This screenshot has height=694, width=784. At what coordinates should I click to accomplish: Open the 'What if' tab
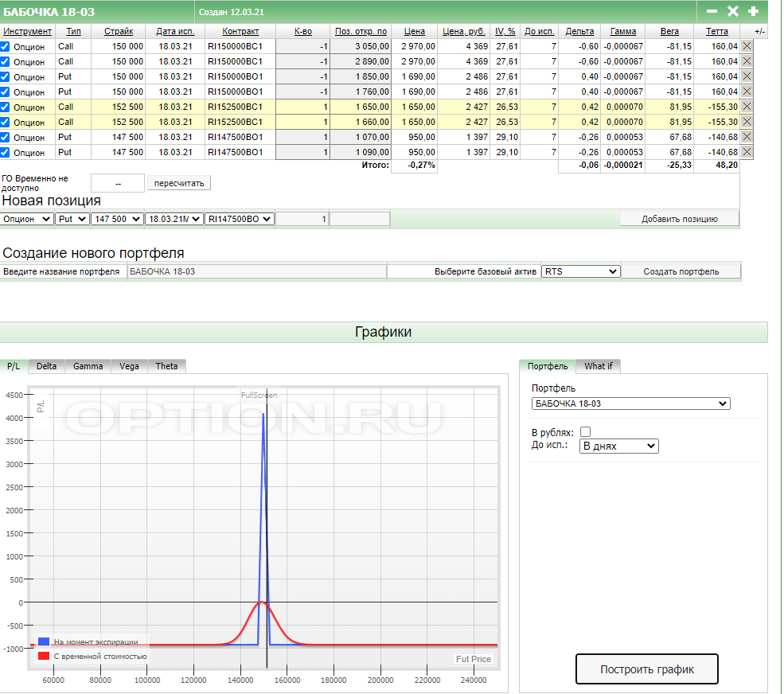599,366
